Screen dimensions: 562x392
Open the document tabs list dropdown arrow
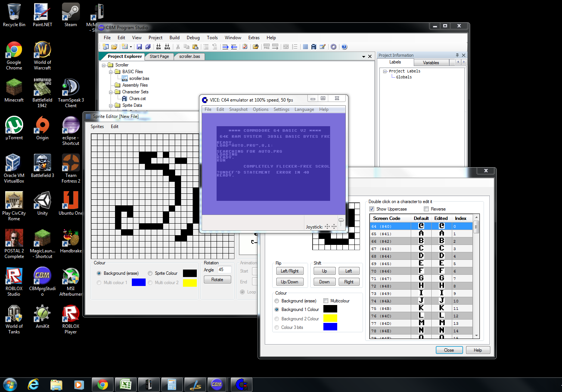364,57
